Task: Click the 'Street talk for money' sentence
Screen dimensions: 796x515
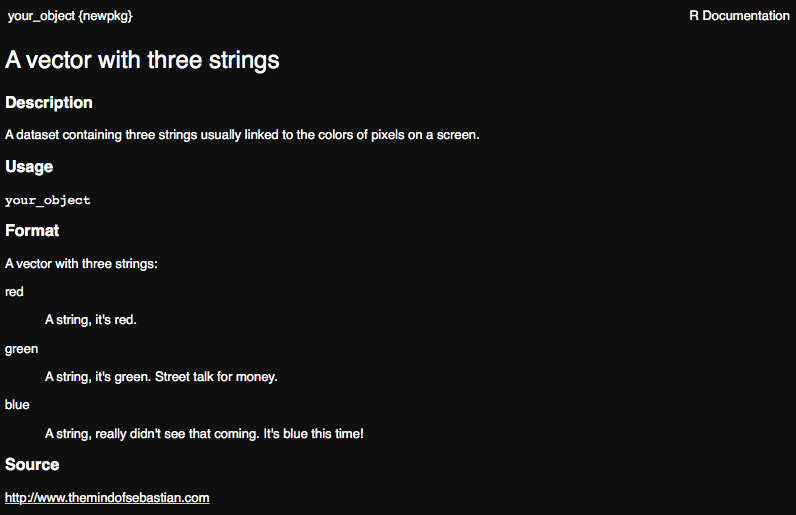Action: [x=216, y=377]
